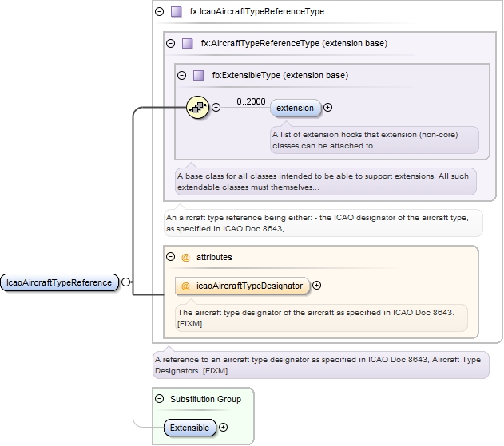Click the @ icon inside icaoAircraftTypeDesignator box

[185, 286]
